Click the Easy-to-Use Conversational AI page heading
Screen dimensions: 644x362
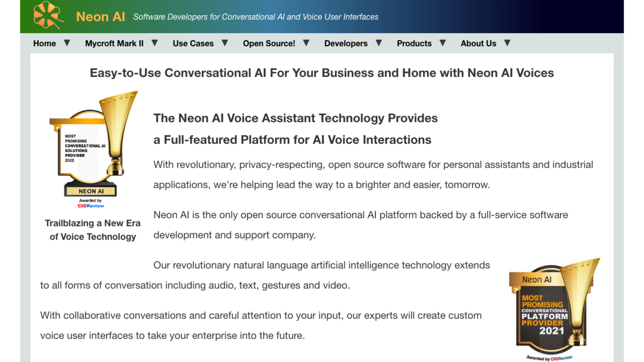[322, 73]
